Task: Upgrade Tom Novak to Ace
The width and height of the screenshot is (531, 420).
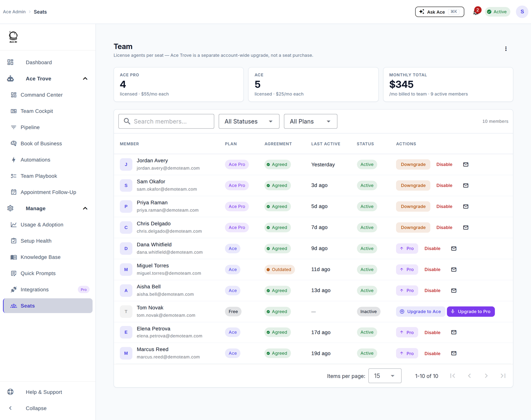Action: [x=420, y=312]
